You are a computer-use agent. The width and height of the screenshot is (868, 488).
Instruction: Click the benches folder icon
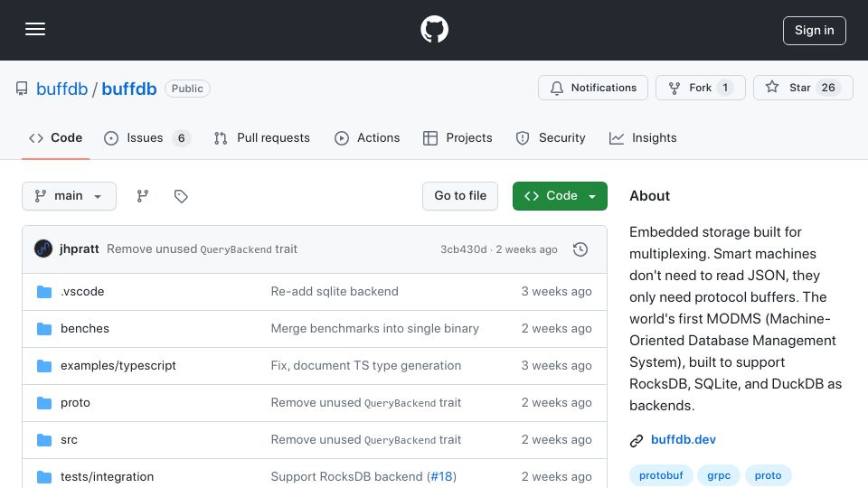43,329
